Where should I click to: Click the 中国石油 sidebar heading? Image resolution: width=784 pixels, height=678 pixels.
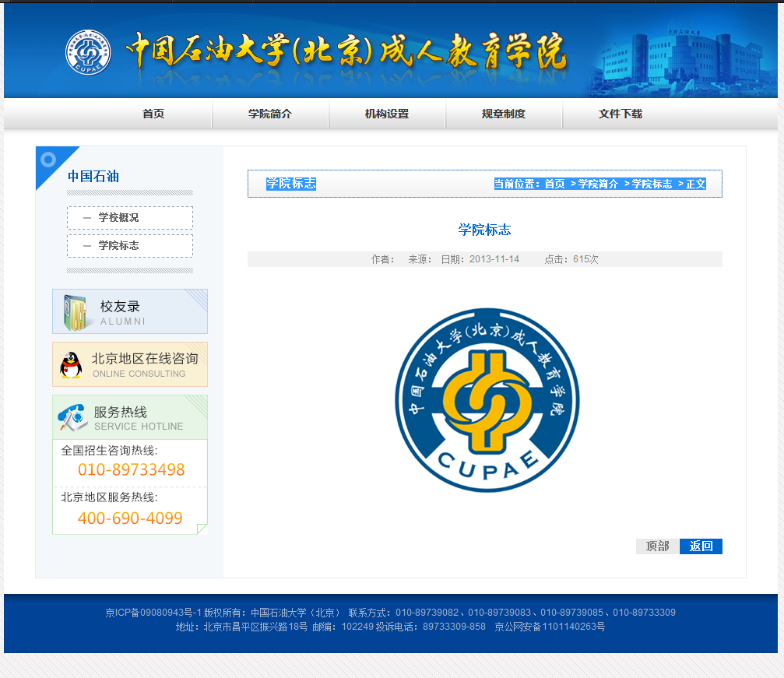[x=93, y=177]
